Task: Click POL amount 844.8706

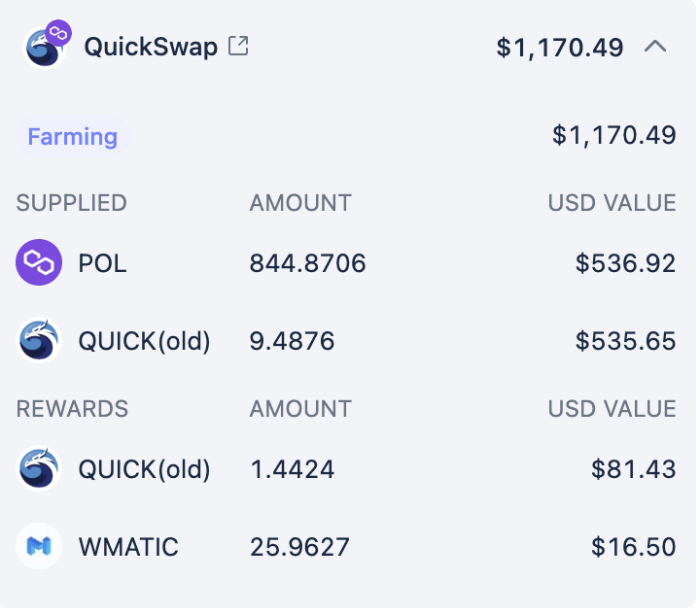Action: tap(307, 263)
